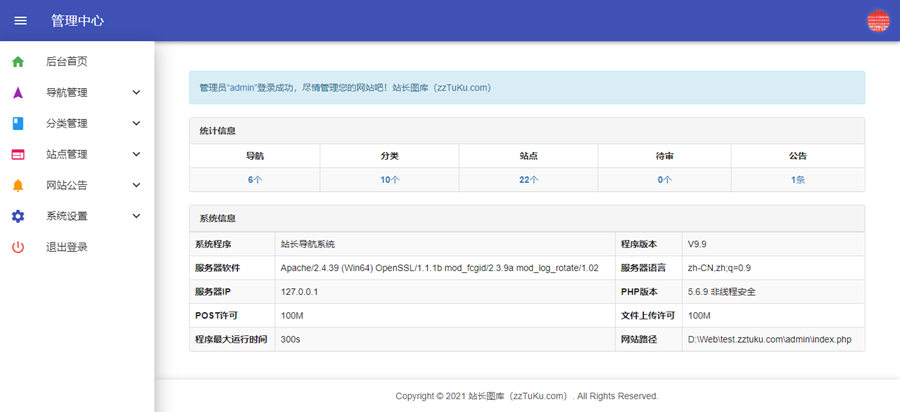Open the admin avatar in top right

[x=877, y=21]
